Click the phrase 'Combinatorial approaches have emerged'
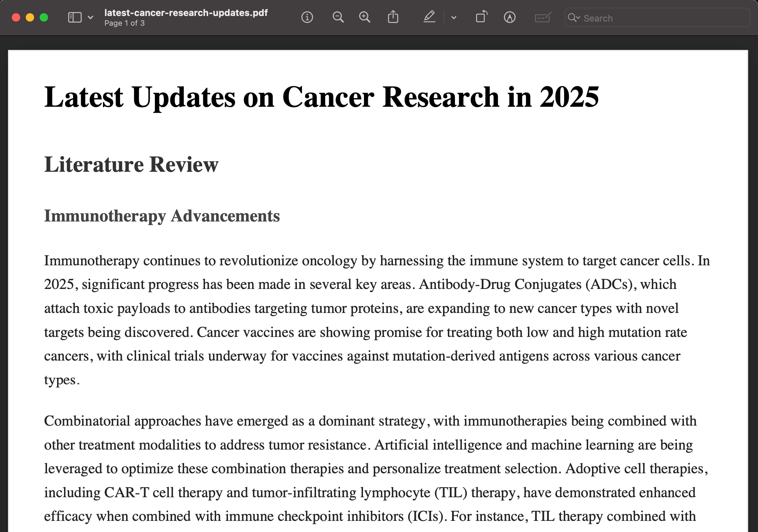This screenshot has height=532, width=758. pyautogui.click(x=166, y=421)
